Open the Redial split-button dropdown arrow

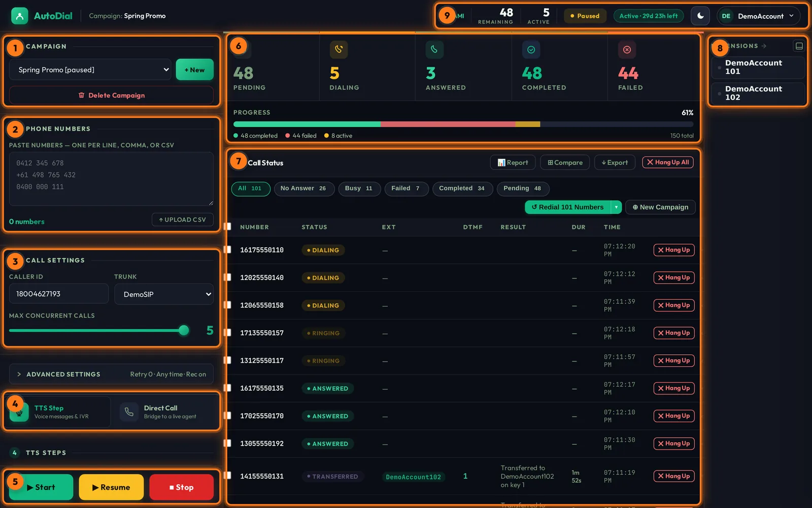tap(616, 207)
